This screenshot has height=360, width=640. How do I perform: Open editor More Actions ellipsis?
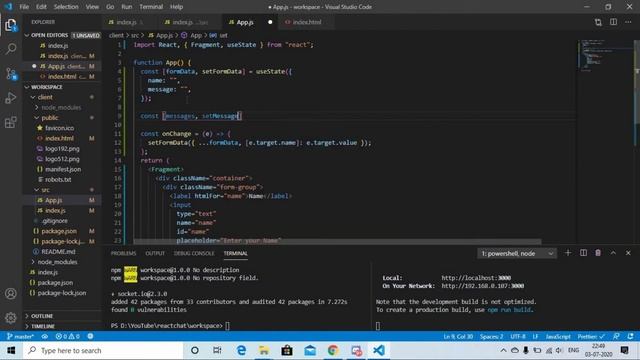click(628, 22)
